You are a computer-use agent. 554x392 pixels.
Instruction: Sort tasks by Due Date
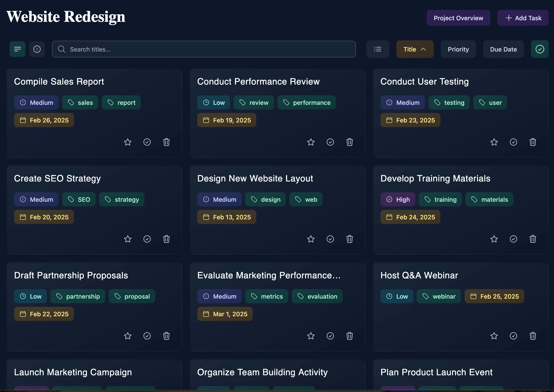503,49
